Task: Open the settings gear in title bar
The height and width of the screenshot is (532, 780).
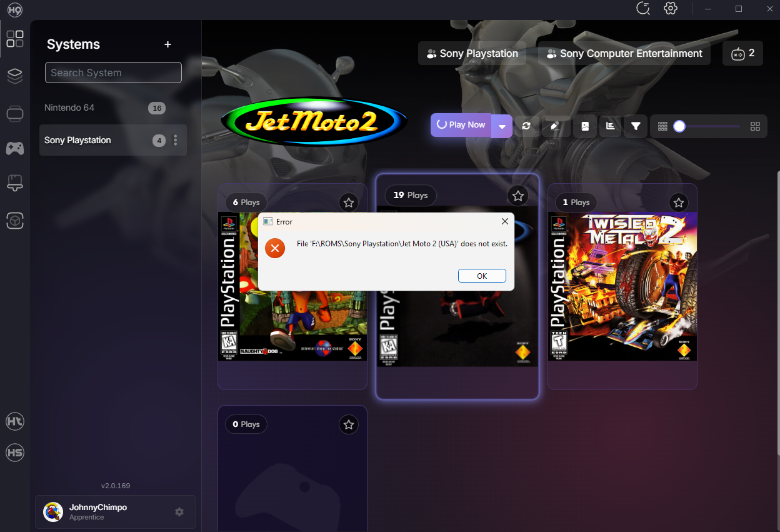Action: click(x=671, y=8)
